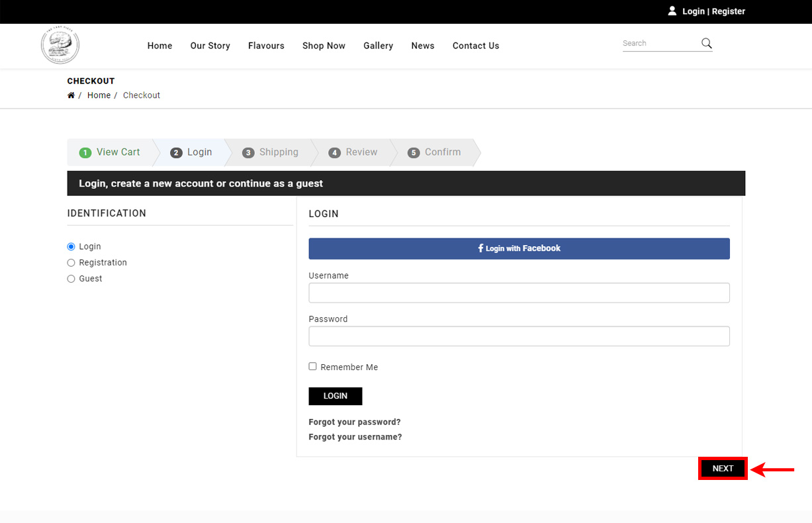Open the News menu item
This screenshot has width=812, height=523.
tap(423, 46)
